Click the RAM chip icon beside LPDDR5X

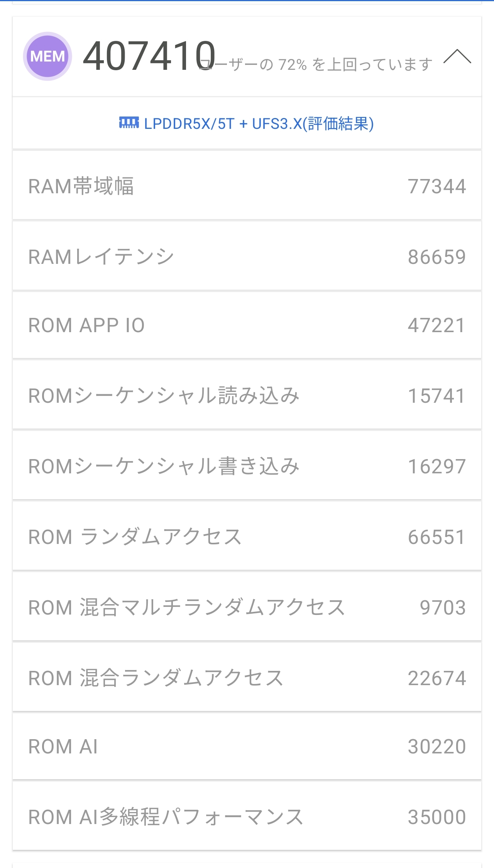click(129, 123)
